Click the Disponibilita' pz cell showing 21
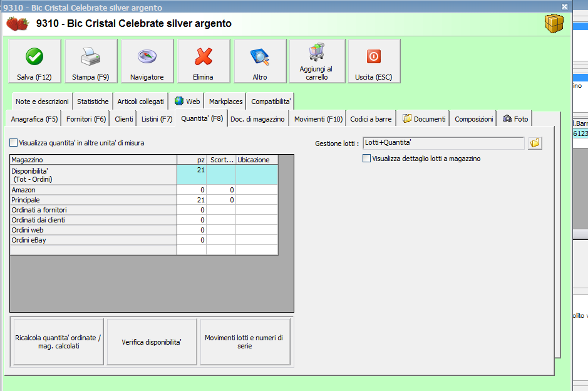Viewport: 588px width, 391px height. 192,175
